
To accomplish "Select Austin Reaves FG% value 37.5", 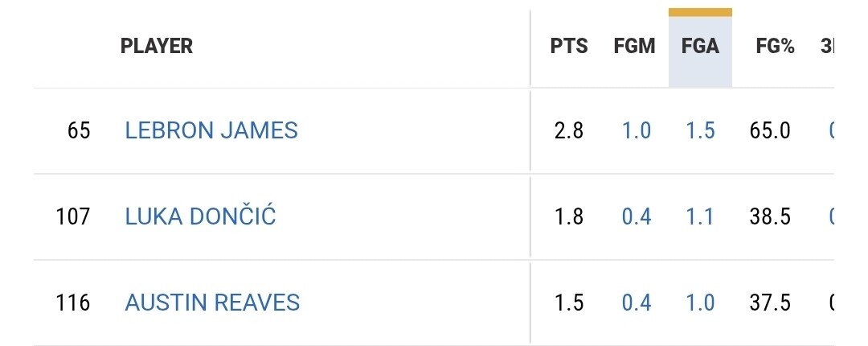I will click(770, 303).
